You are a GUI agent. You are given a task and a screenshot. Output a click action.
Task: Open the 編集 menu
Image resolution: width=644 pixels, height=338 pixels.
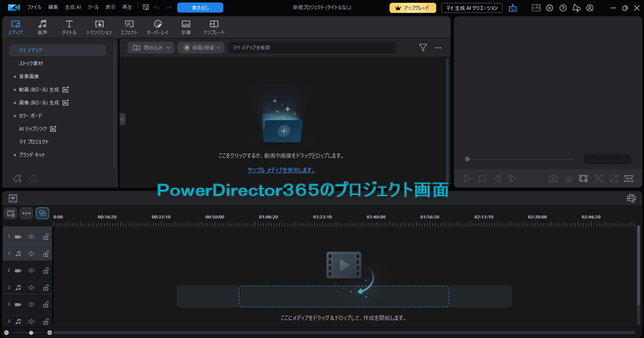point(53,8)
